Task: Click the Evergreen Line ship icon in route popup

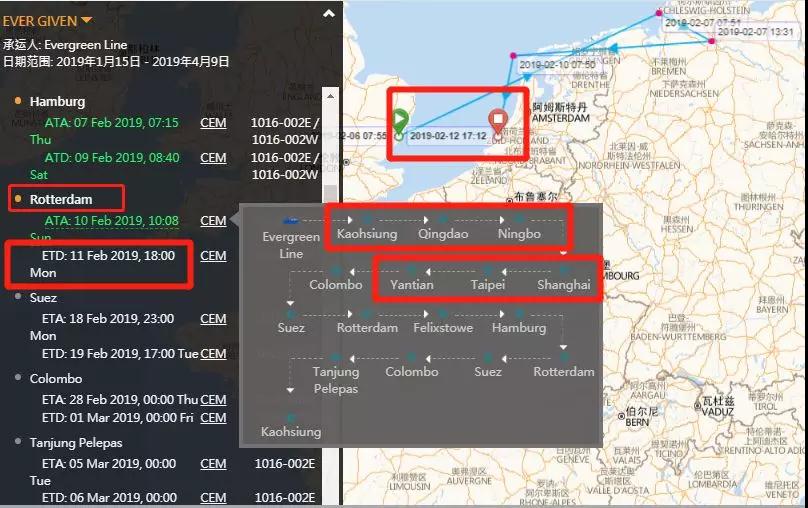Action: pos(291,221)
